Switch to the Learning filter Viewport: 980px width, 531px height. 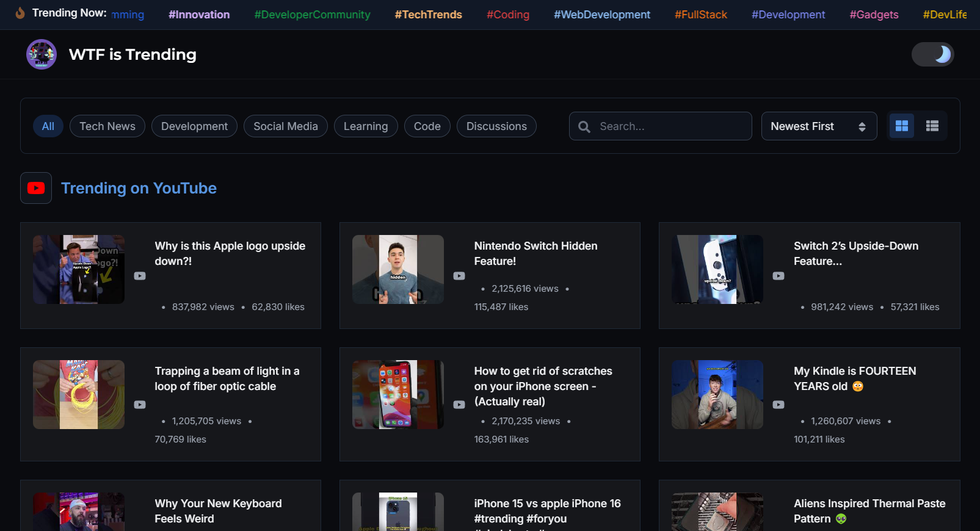coord(366,126)
